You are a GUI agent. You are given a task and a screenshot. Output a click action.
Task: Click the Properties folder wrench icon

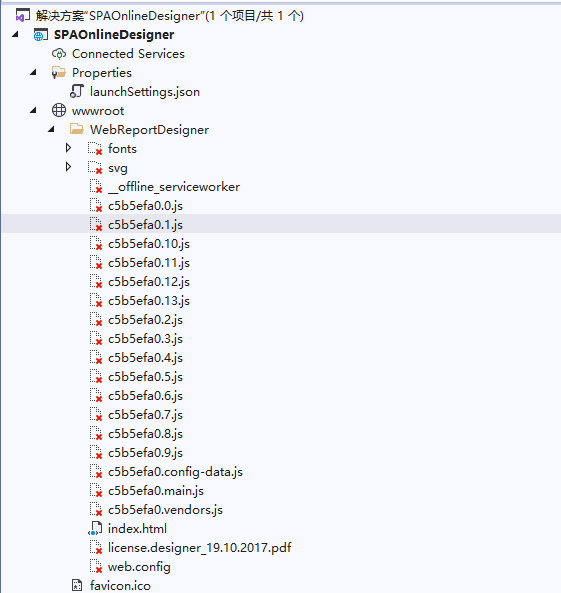tap(59, 73)
